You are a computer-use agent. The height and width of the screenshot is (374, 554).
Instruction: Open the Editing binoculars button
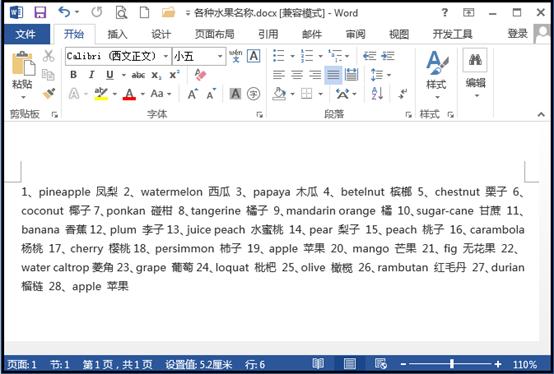pos(475,73)
